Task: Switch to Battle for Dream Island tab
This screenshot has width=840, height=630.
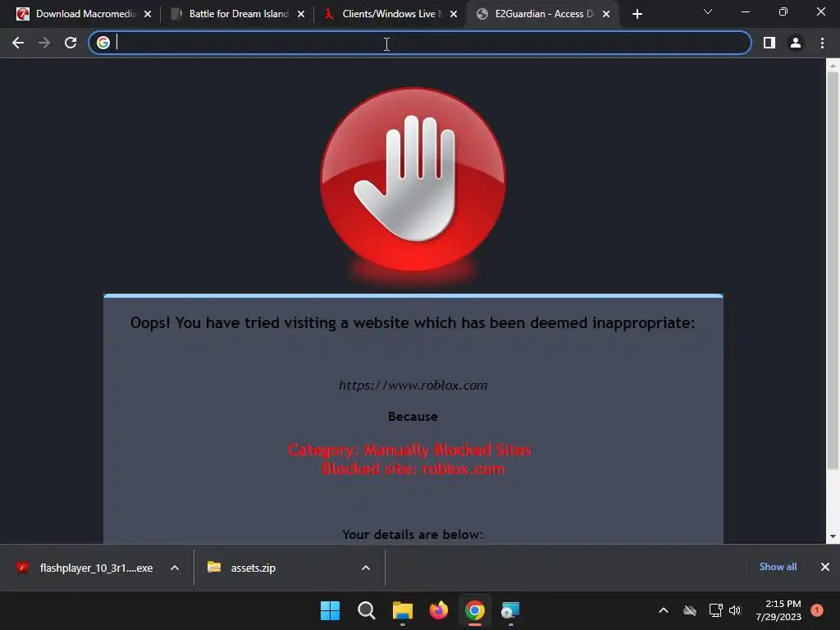Action: tap(237, 14)
